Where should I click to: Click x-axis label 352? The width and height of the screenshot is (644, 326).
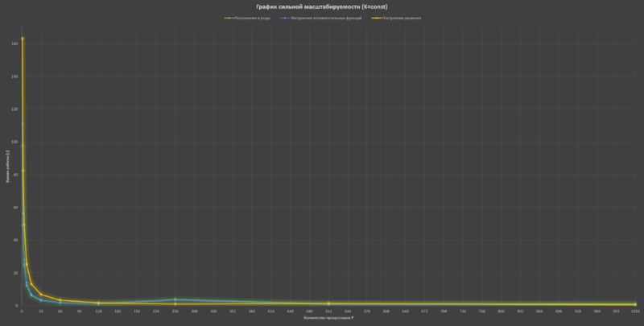(x=233, y=312)
